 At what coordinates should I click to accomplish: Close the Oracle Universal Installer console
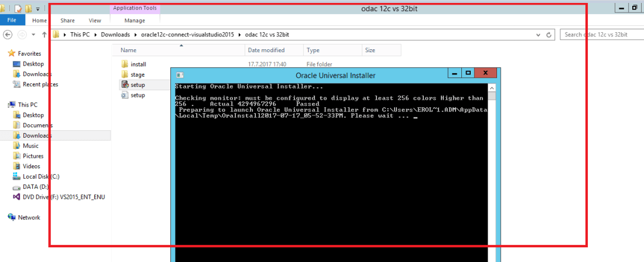click(x=485, y=74)
